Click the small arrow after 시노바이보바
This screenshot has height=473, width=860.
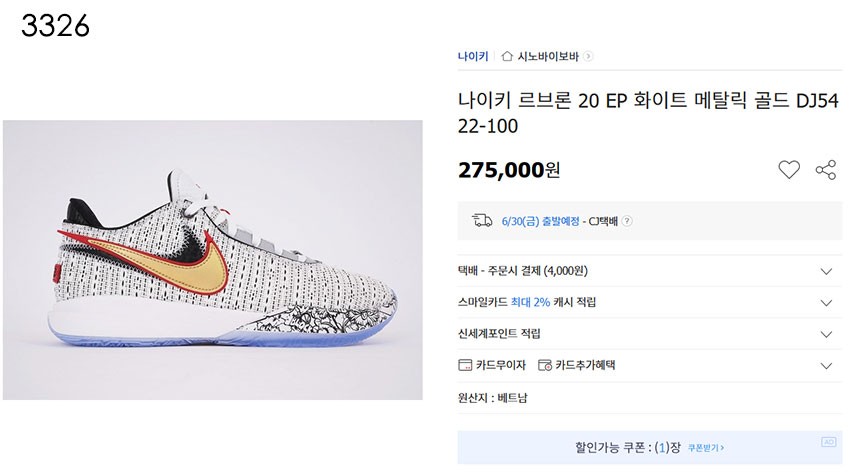point(589,57)
